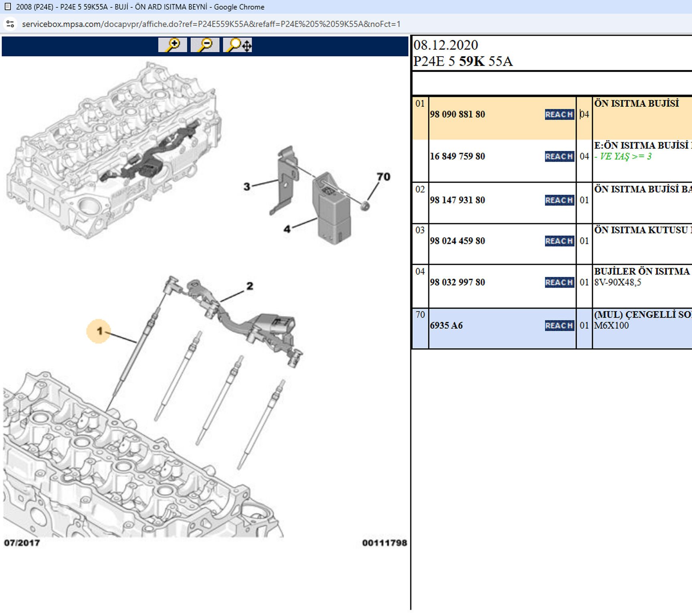692x616 pixels.
Task: Click REACH badge for part 6935 A6
Action: tap(559, 326)
